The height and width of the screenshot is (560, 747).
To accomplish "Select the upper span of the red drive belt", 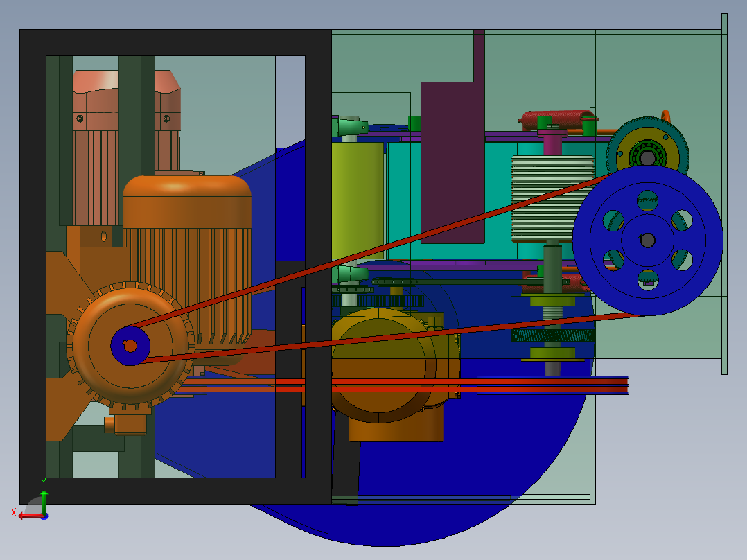I will coord(369,251).
